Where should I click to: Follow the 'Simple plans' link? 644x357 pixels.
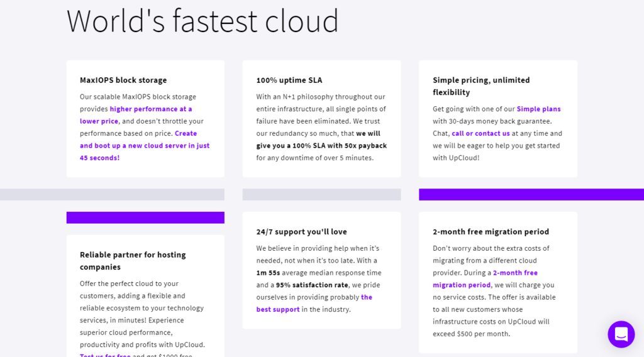tap(538, 109)
